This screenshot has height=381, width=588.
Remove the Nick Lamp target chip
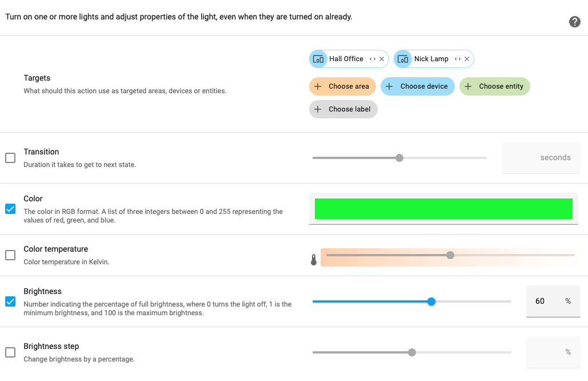[x=467, y=59]
